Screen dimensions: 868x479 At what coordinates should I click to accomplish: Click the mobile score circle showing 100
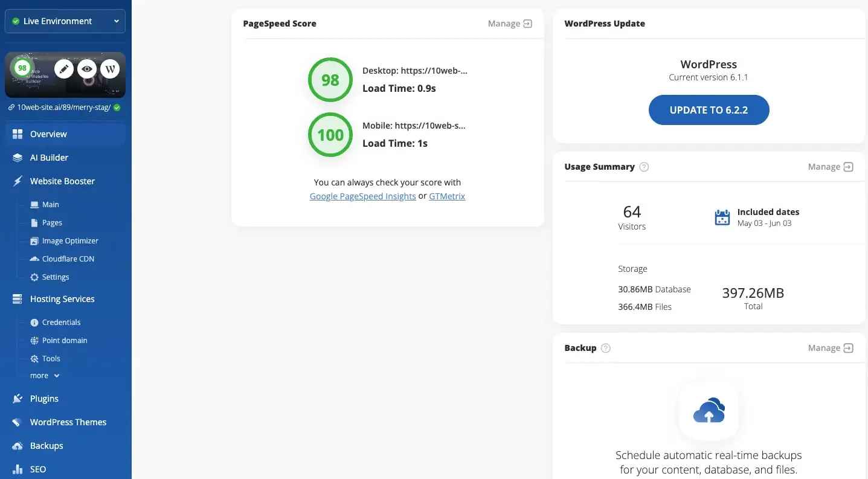[x=330, y=135]
